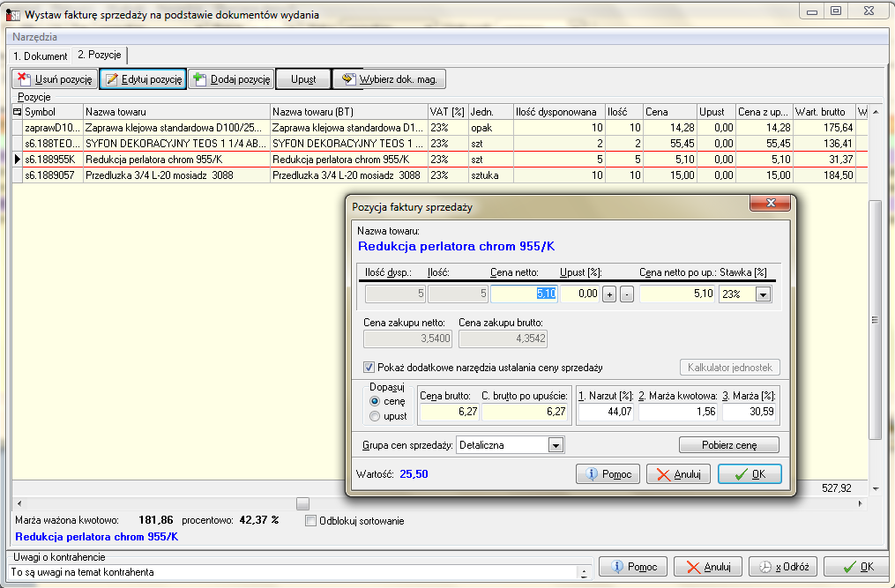Click the 175,64 gross value cell

click(x=824, y=128)
